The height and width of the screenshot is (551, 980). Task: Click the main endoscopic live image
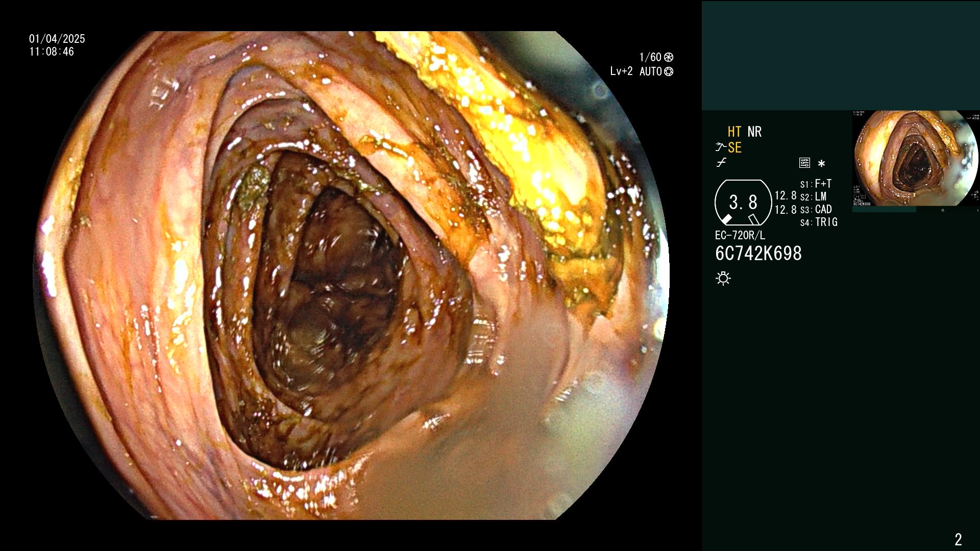(351, 275)
